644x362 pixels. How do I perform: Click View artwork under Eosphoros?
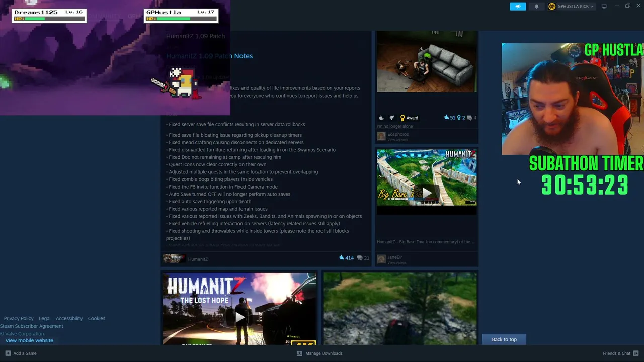tap(397, 140)
